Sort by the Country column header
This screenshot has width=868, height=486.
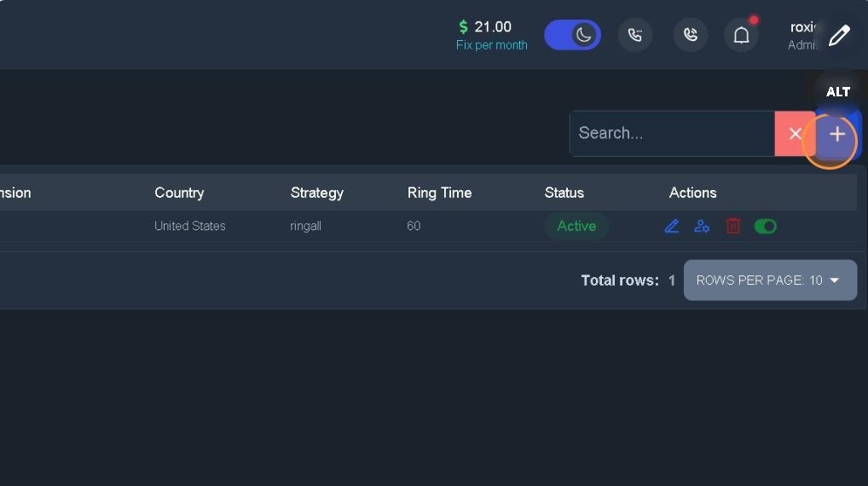pyautogui.click(x=179, y=193)
